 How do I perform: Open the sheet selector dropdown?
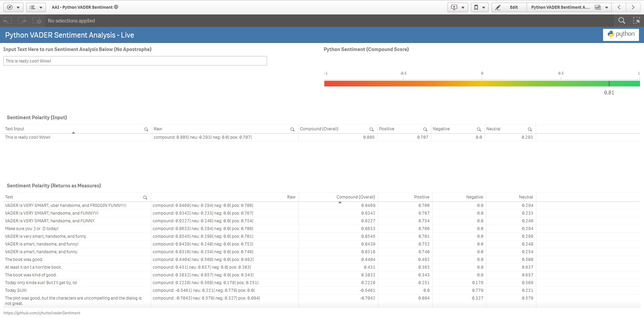(x=569, y=7)
